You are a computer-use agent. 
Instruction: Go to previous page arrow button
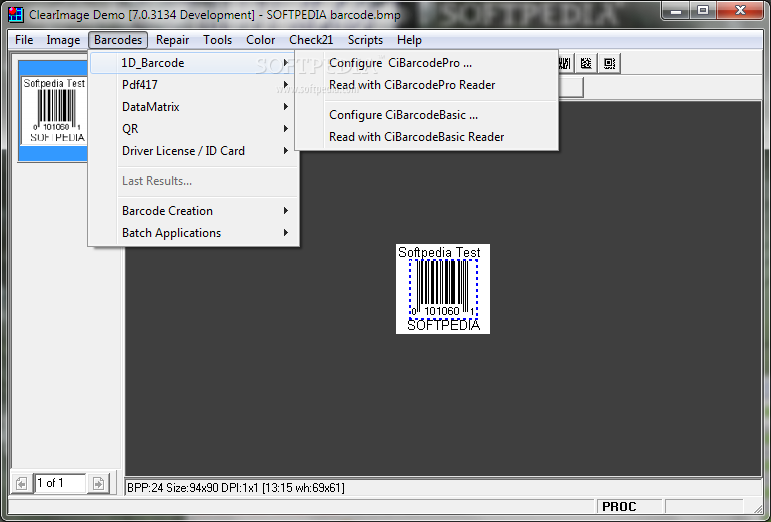pyautogui.click(x=21, y=484)
